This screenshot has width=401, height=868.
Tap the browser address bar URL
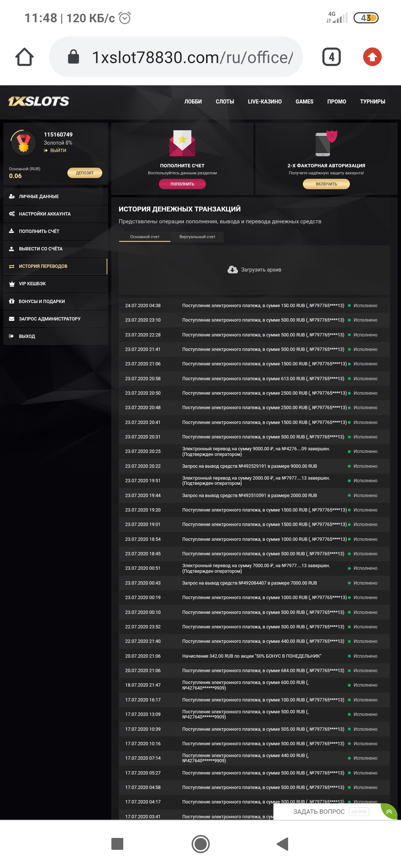coord(192,57)
